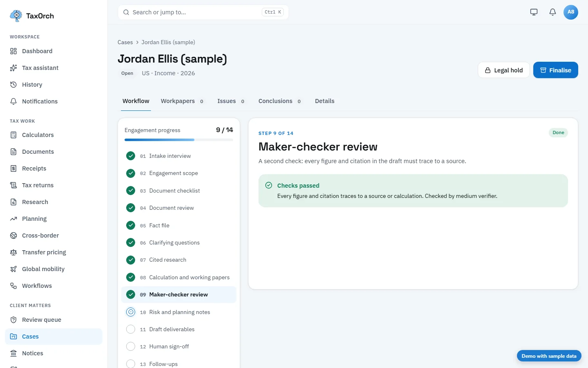This screenshot has height=368, width=588.
Task: Open Planning in sidebar
Action: [x=53, y=219]
